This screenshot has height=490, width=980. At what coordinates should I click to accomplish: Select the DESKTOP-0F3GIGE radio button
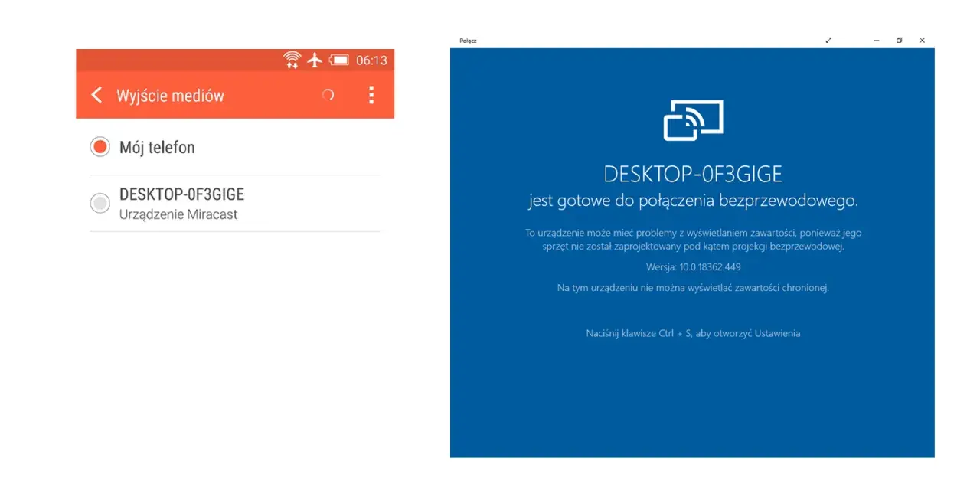100,203
